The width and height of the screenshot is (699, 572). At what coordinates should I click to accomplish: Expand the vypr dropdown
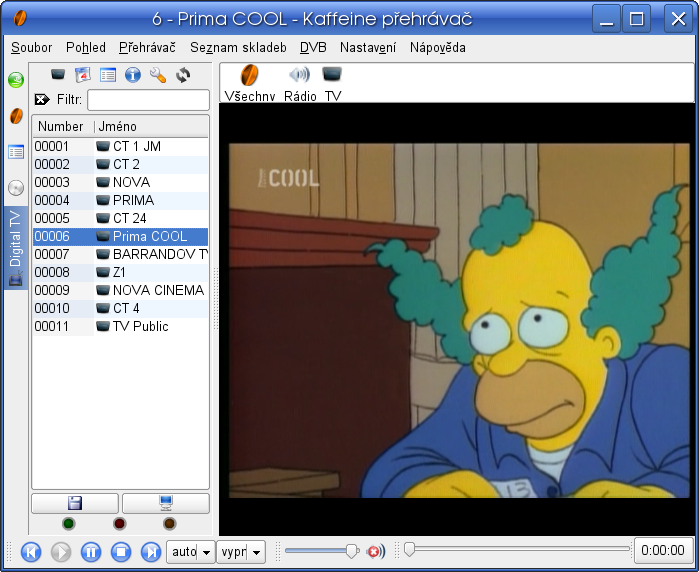pyautogui.click(x=241, y=552)
